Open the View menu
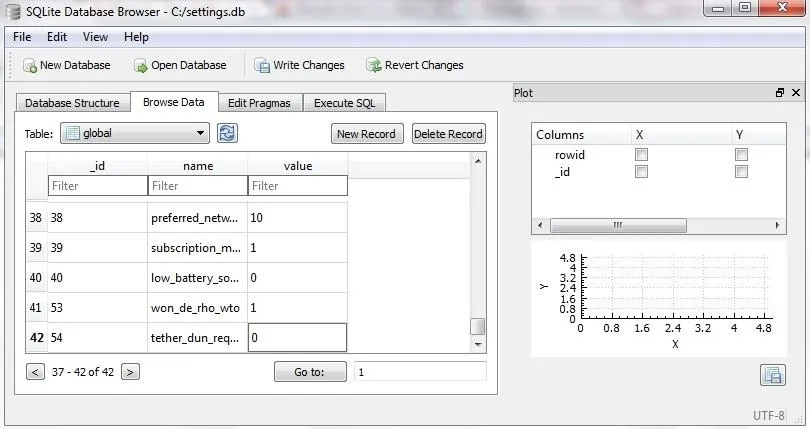 96,37
